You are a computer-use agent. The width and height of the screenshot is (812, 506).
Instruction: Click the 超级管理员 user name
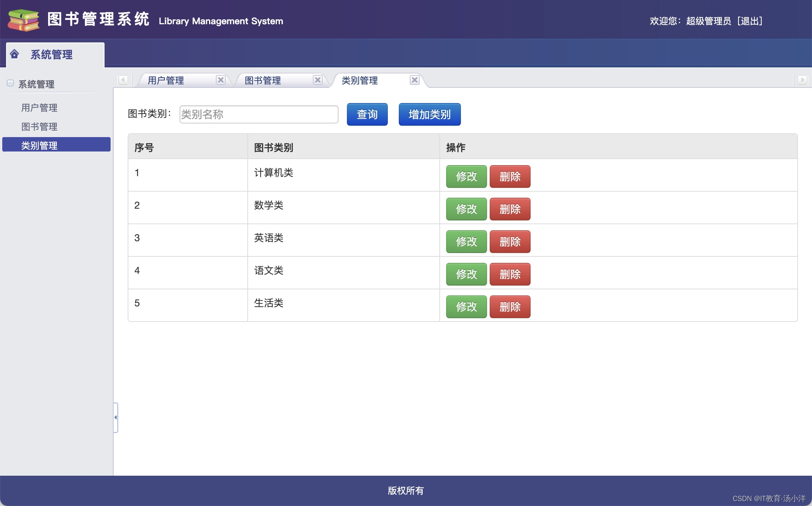(x=709, y=21)
